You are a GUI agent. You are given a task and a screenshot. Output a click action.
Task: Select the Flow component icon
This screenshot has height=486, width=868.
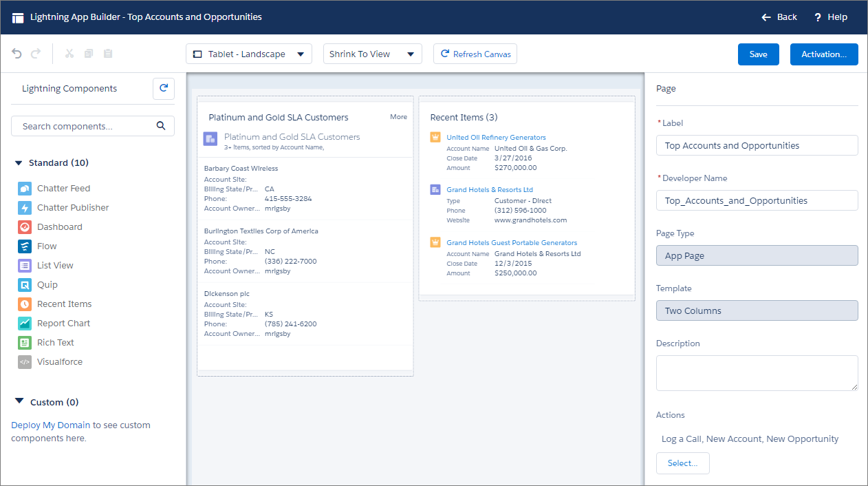[25, 246]
